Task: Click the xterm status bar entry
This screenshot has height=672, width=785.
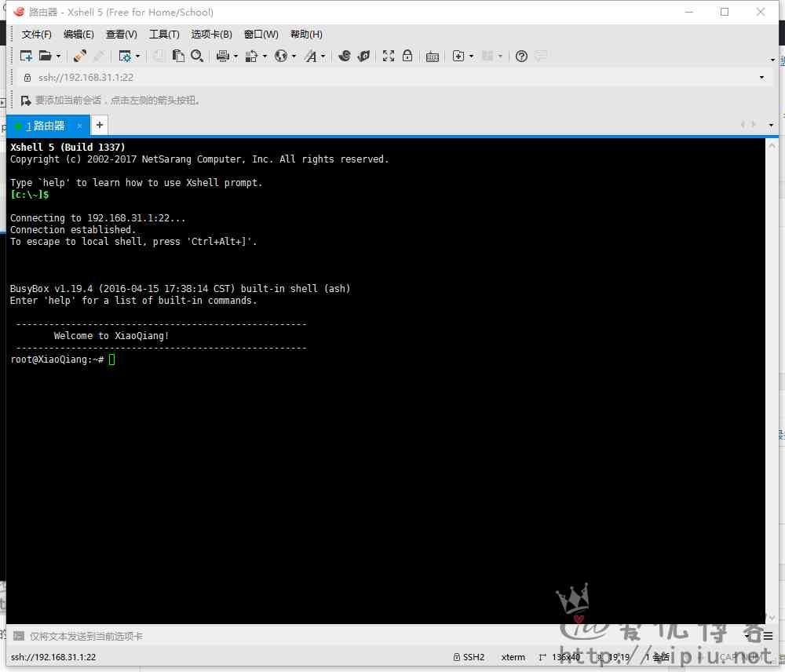Action: tap(513, 657)
